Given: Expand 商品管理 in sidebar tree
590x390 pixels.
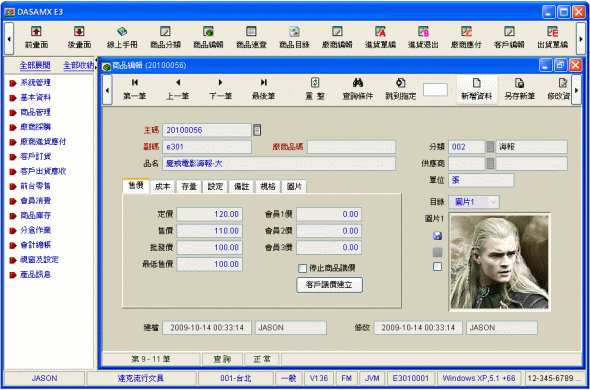Looking at the screenshot, I should tap(35, 112).
